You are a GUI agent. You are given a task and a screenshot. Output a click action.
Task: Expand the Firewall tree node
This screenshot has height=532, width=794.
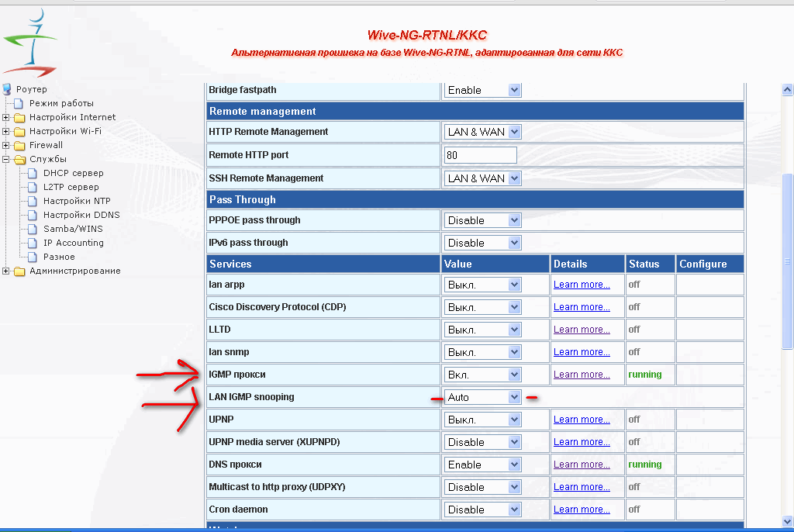click(x=6, y=146)
